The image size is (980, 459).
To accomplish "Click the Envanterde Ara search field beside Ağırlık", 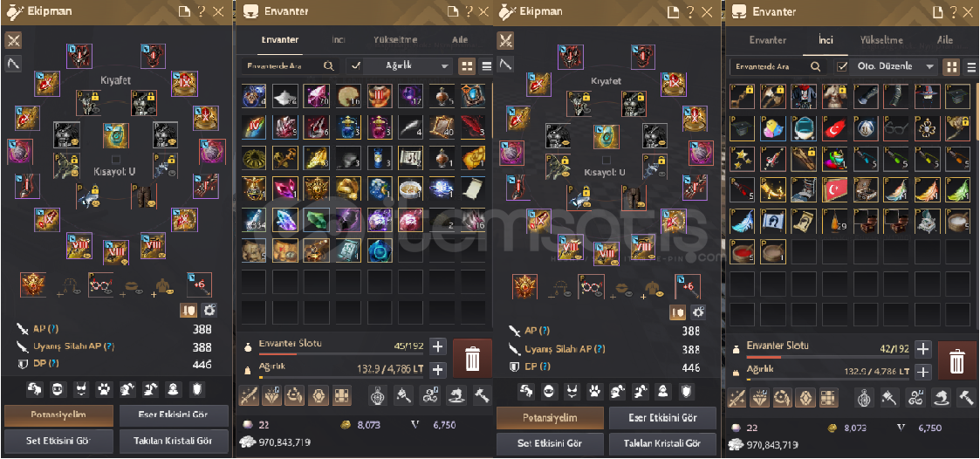I will pyautogui.click(x=290, y=66).
